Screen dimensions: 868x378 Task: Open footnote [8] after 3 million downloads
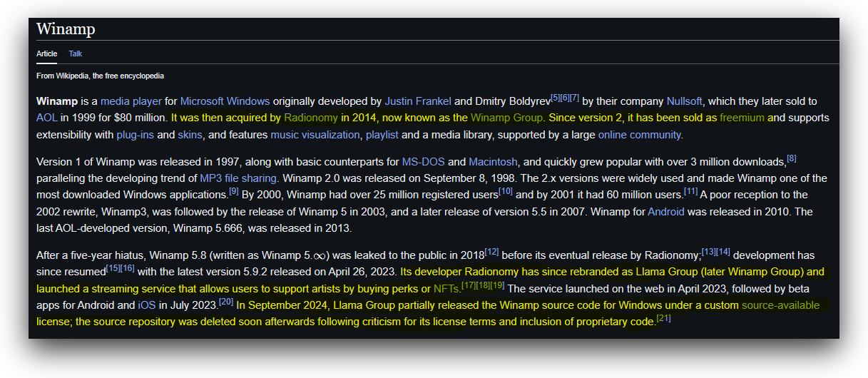click(792, 158)
